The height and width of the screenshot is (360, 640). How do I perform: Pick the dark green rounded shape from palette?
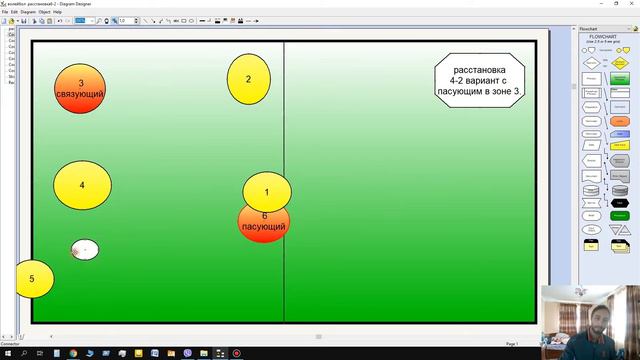coord(620,216)
